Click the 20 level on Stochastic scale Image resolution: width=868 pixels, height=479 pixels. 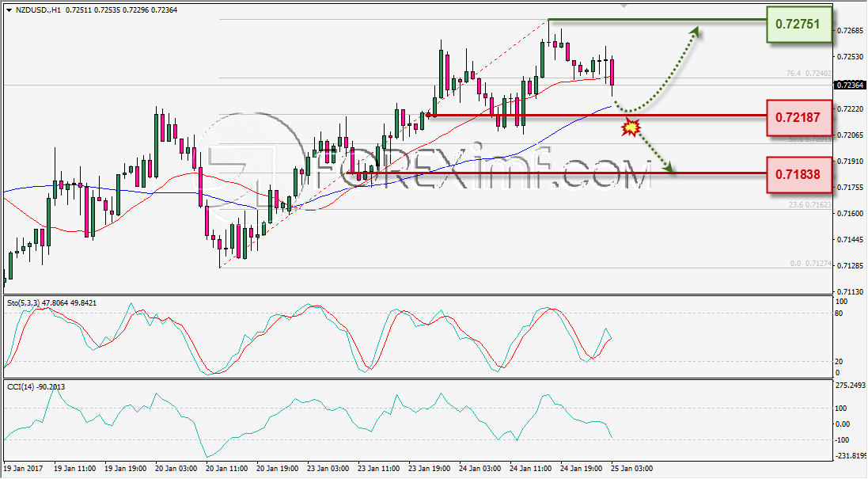click(x=839, y=362)
